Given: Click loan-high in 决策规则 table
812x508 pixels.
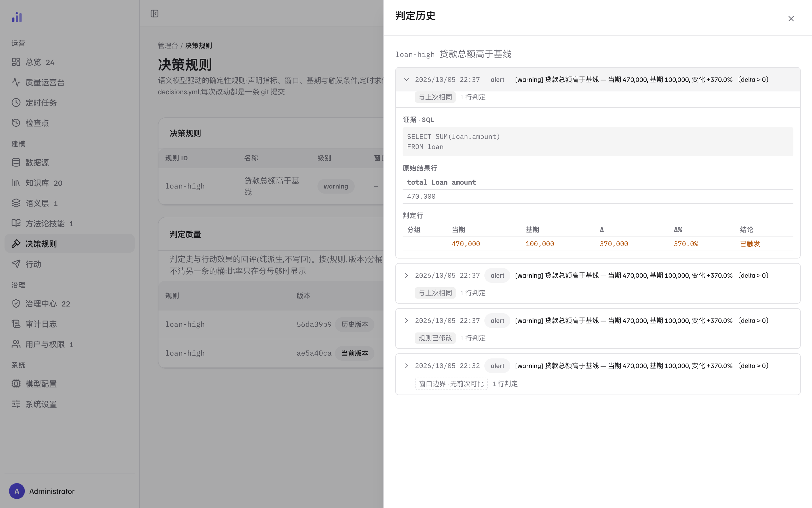Looking at the screenshot, I should click(x=185, y=186).
